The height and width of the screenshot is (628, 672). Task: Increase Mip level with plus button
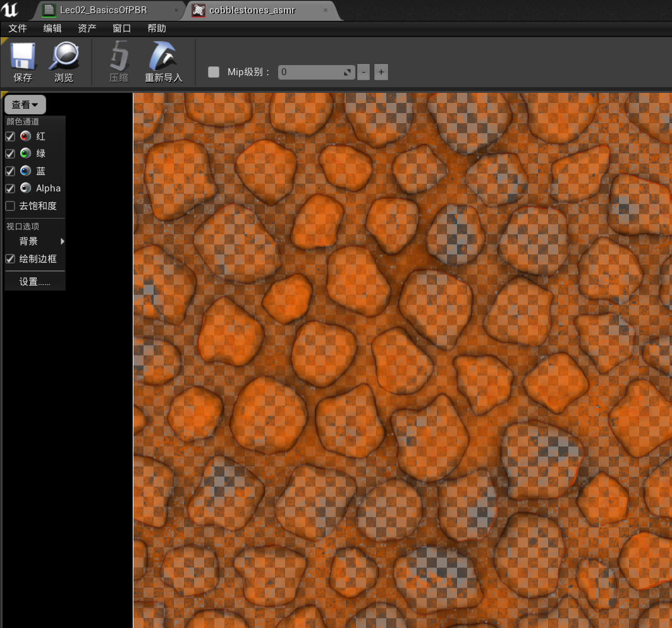click(x=381, y=72)
